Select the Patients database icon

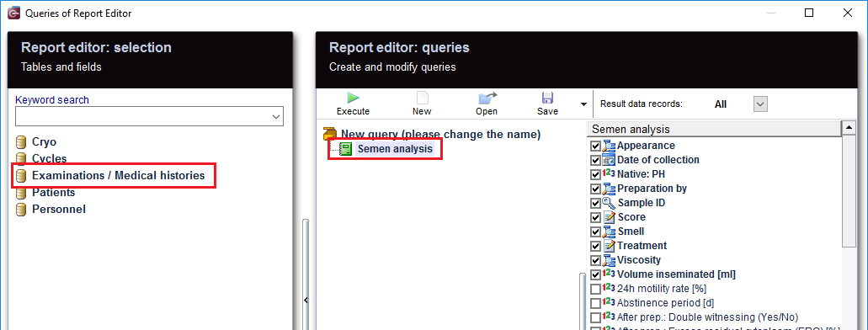point(21,194)
